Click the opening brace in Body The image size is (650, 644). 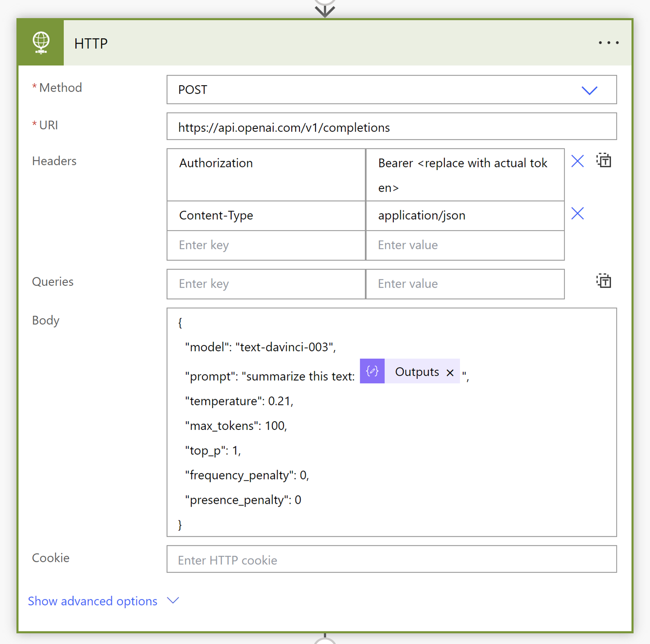pos(180,322)
